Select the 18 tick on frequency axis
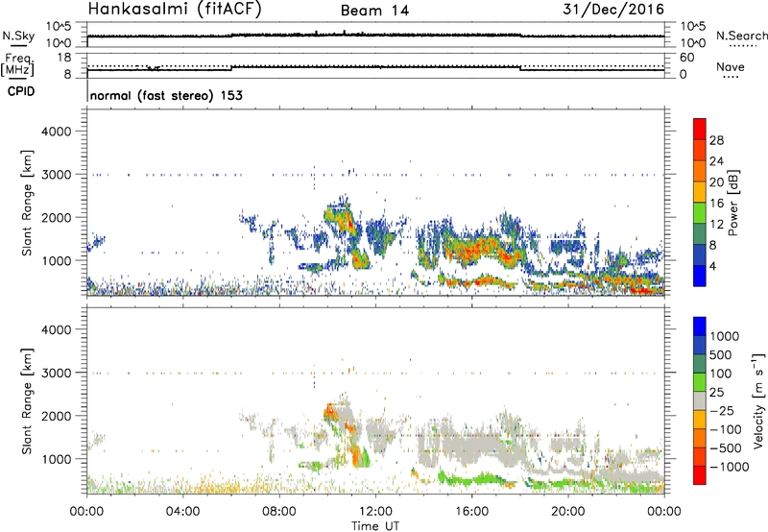The height and width of the screenshot is (532, 768). click(64, 58)
